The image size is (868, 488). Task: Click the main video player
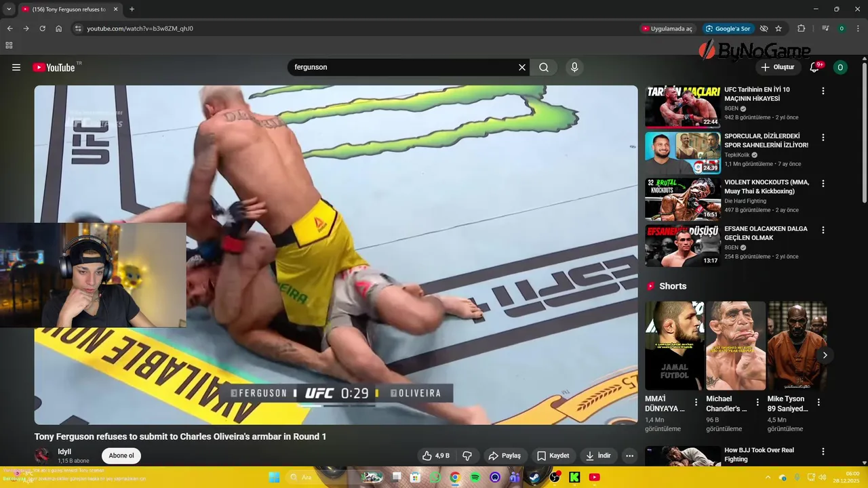click(x=336, y=255)
